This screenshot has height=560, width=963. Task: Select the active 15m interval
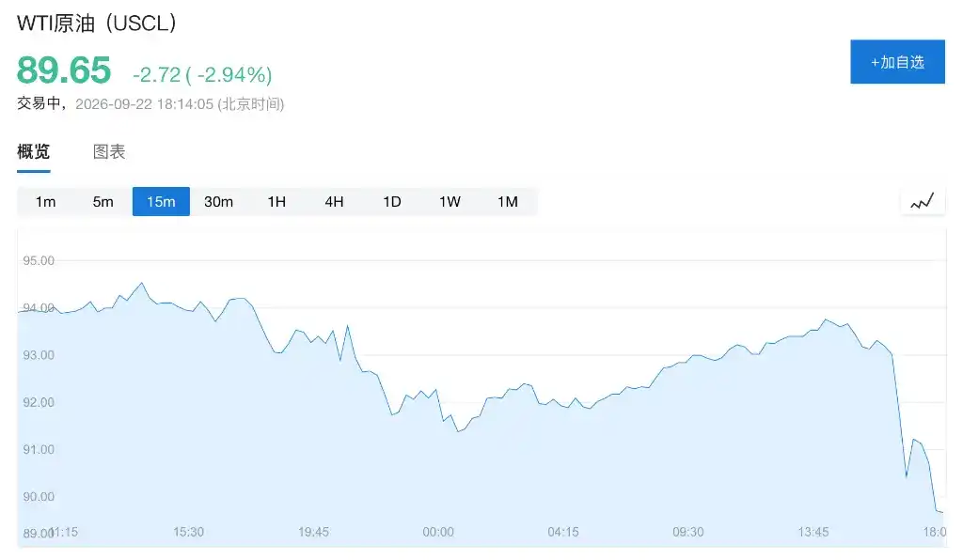(x=161, y=202)
